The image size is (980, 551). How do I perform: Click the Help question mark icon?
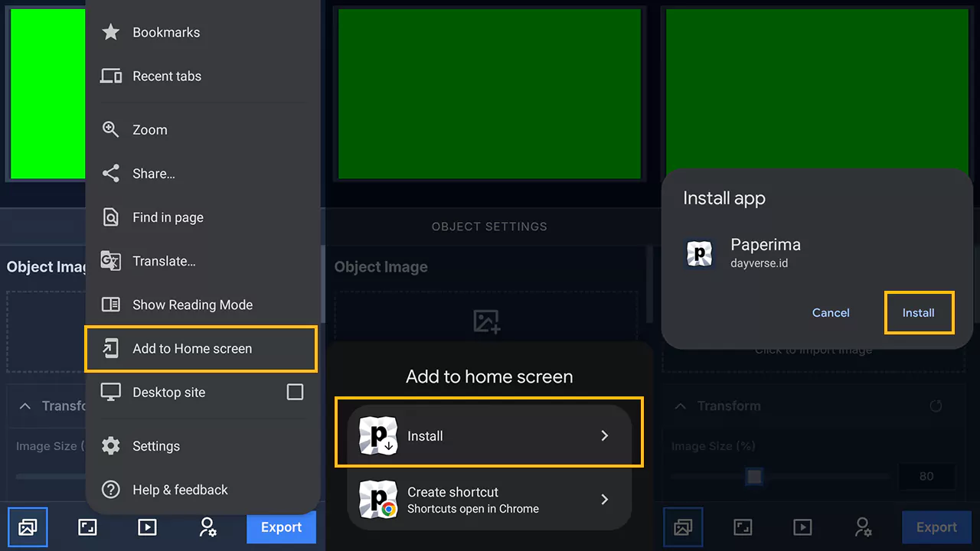tap(111, 490)
